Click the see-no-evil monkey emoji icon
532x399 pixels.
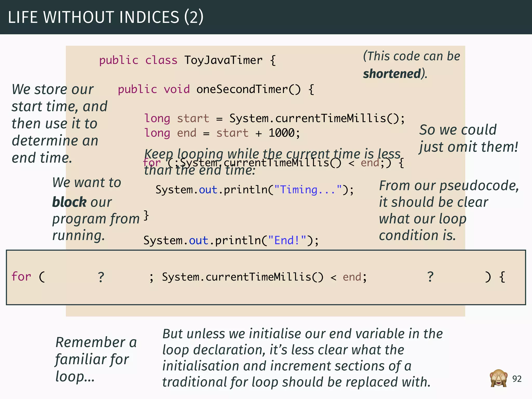(498, 378)
